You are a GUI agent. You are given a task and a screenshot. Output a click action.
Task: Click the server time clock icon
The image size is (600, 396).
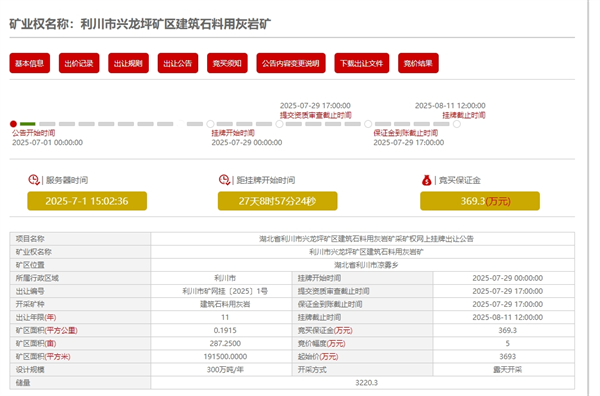[34, 180]
